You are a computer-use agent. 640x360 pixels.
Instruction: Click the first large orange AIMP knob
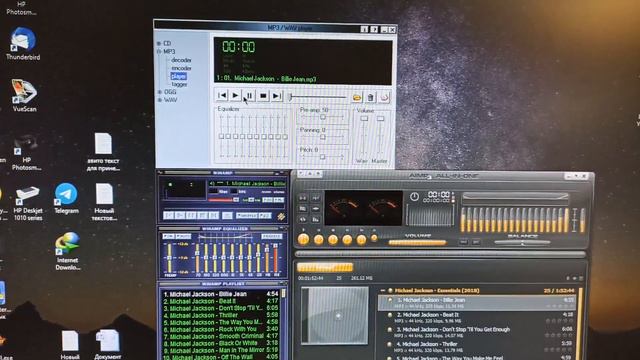click(x=303, y=240)
